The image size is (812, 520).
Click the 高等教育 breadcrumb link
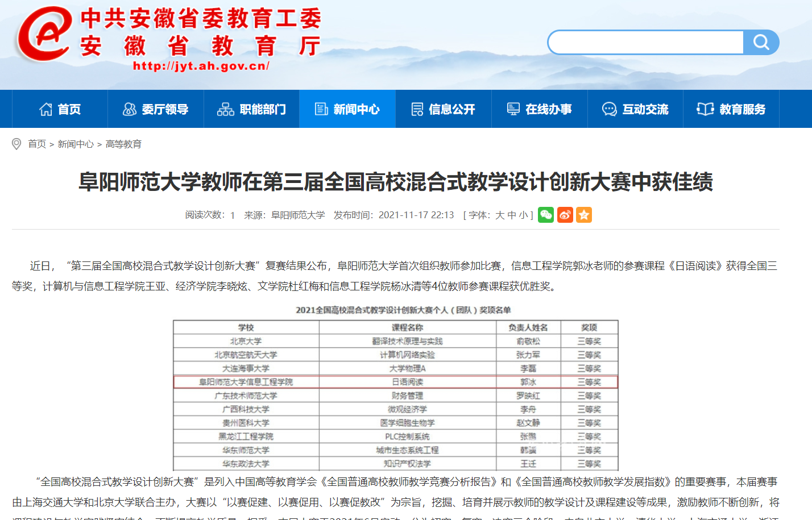point(123,144)
